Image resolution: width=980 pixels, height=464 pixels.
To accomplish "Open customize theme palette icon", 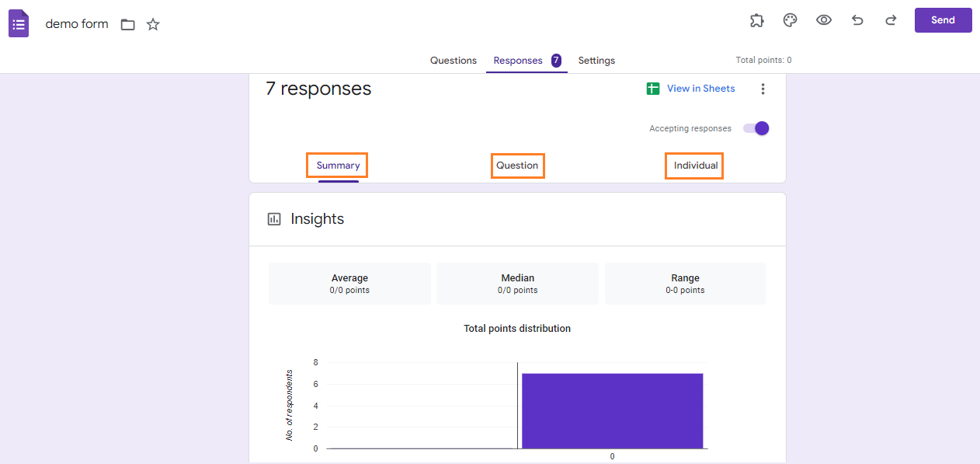I will (790, 21).
